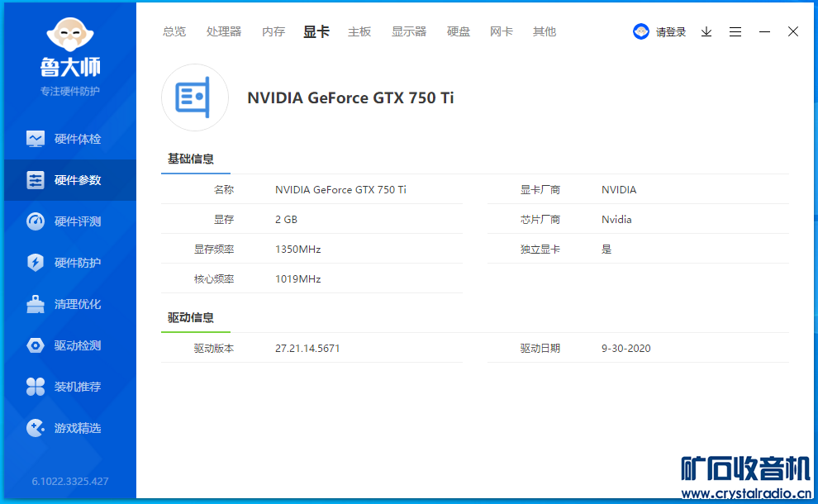818x504 pixels.
Task: Open 硬件体检 from the sidebar
Action: pyautogui.click(x=78, y=139)
